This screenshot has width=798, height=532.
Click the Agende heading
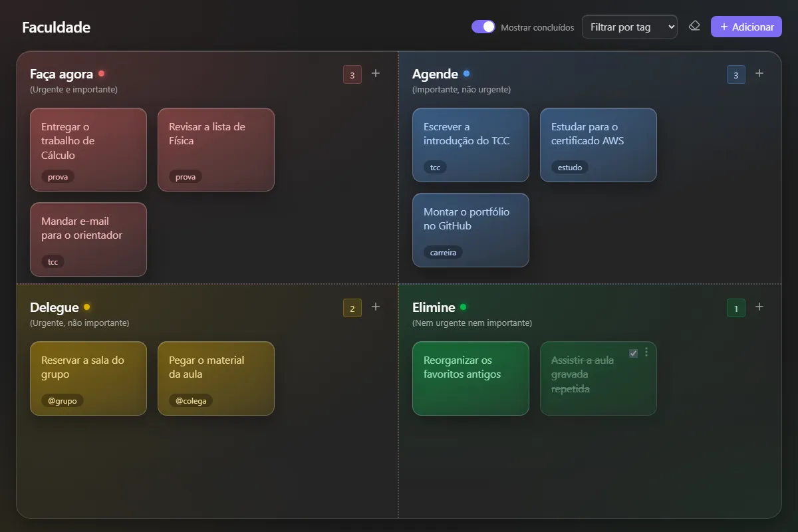click(x=435, y=74)
